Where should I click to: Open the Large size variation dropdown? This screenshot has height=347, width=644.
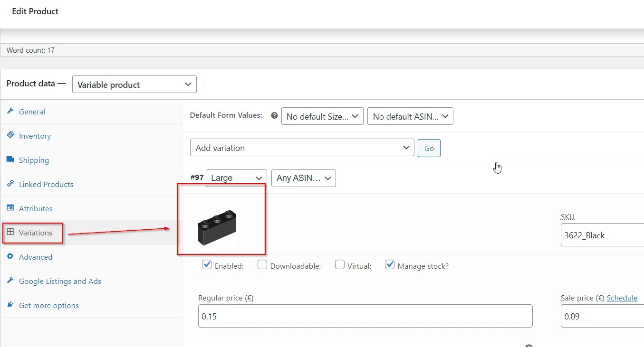pos(236,178)
